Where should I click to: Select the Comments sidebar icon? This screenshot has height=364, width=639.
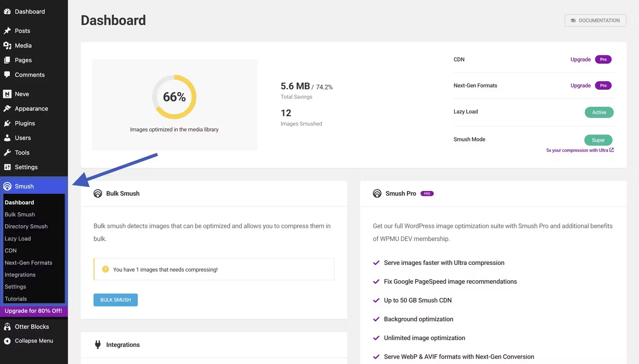(x=7, y=75)
